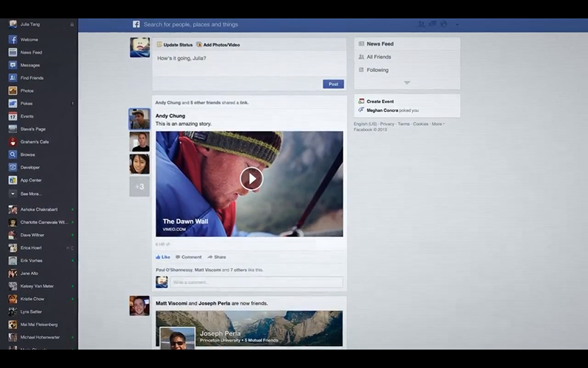Click the friend requests icon in top bar
The width and height of the screenshot is (588, 368).
pyautogui.click(x=420, y=24)
